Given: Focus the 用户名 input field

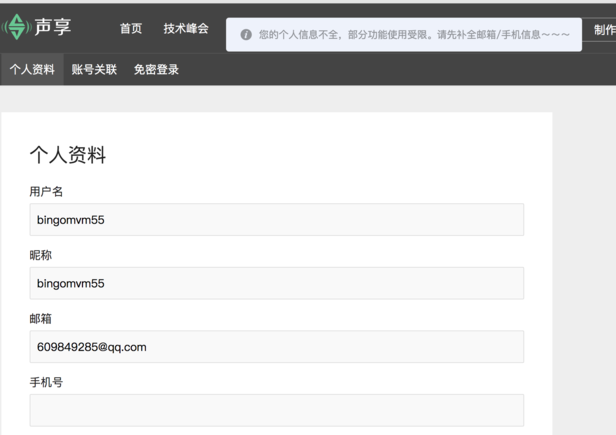Looking at the screenshot, I should [x=276, y=220].
